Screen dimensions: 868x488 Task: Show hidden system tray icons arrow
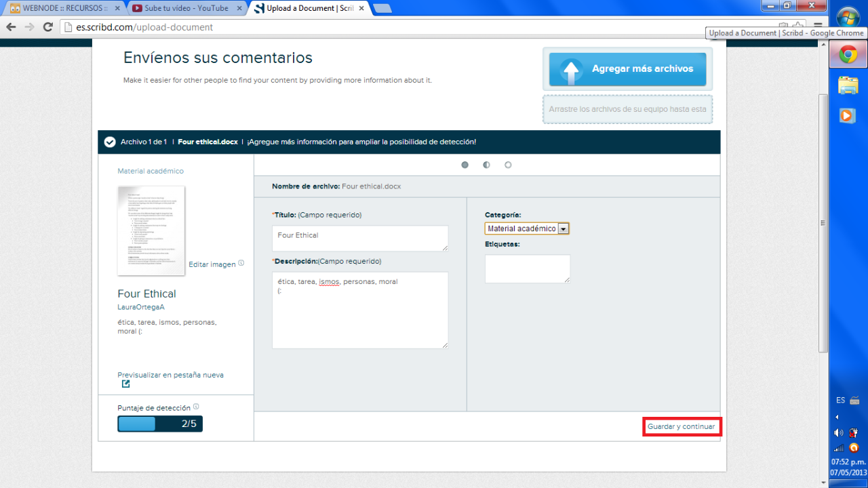(836, 417)
